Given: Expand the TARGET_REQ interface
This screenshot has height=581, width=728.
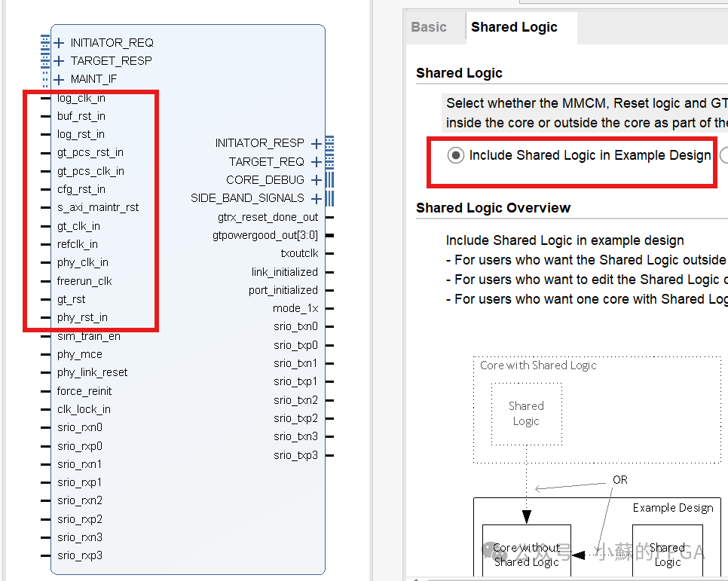Looking at the screenshot, I should (317, 161).
